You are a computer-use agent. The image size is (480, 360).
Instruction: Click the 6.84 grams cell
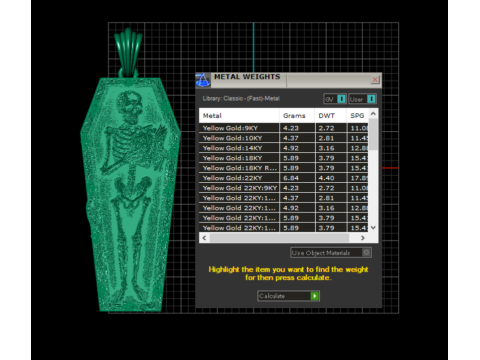[x=297, y=178]
